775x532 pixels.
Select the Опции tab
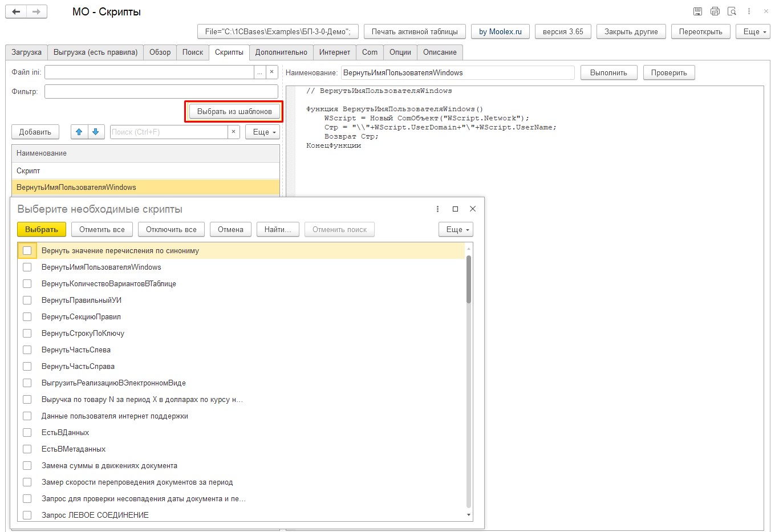(400, 52)
